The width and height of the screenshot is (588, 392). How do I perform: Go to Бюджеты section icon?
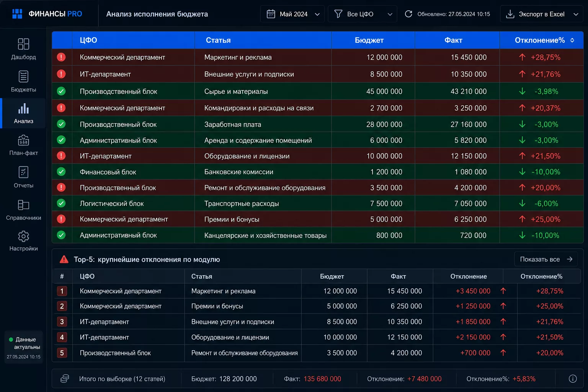tap(23, 77)
